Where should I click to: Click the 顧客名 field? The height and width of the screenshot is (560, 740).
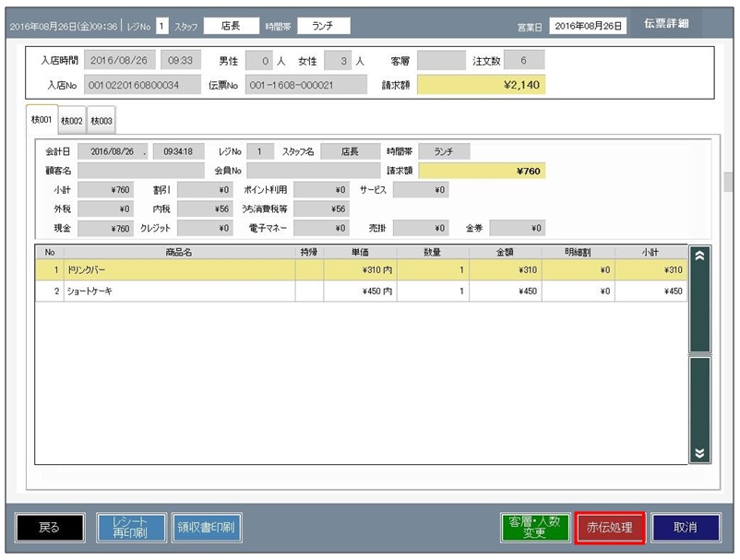141,171
